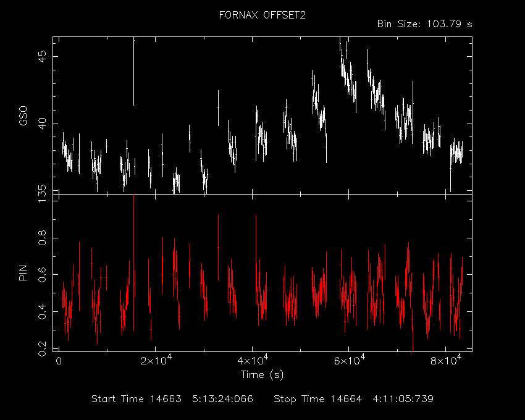Click the "Time (s)" x-axis label
This screenshot has height=420, width=525.
coord(262,374)
